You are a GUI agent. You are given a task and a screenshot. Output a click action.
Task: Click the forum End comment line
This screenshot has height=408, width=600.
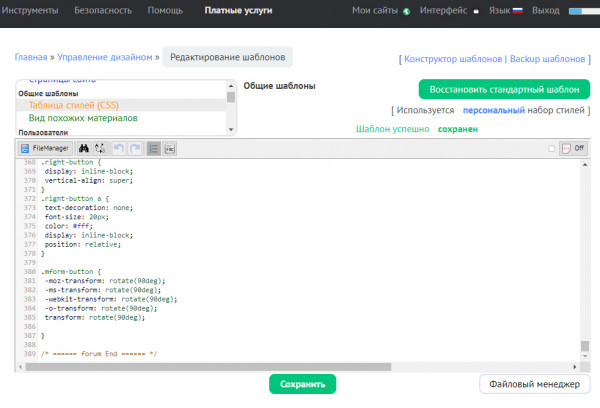(x=99, y=354)
